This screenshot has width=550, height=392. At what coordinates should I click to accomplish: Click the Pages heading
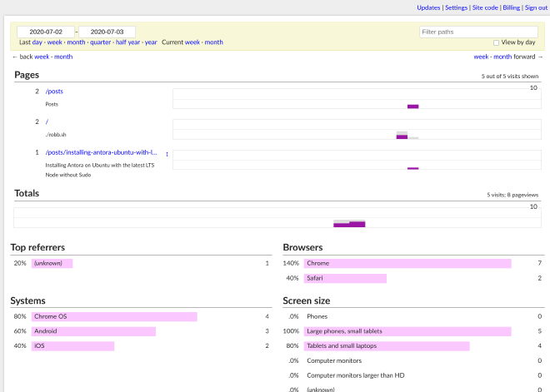[x=27, y=75]
